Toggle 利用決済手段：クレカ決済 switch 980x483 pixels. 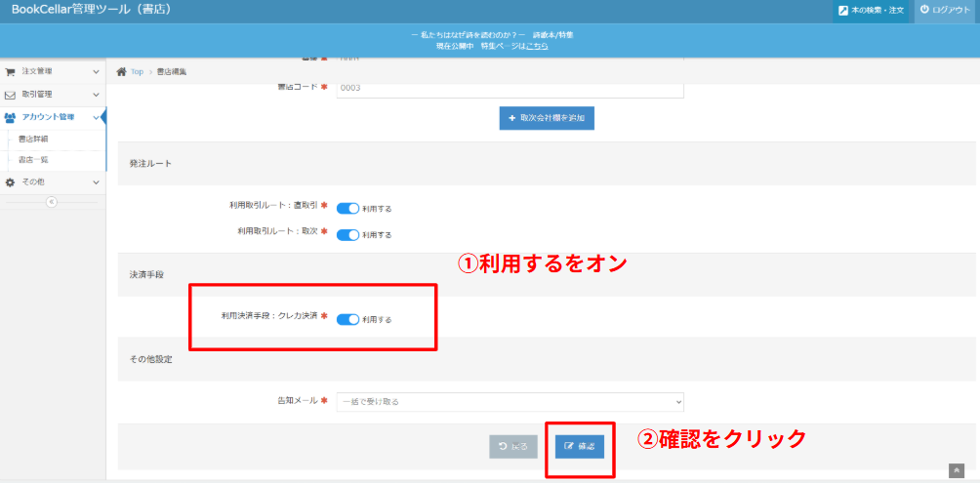[347, 319]
